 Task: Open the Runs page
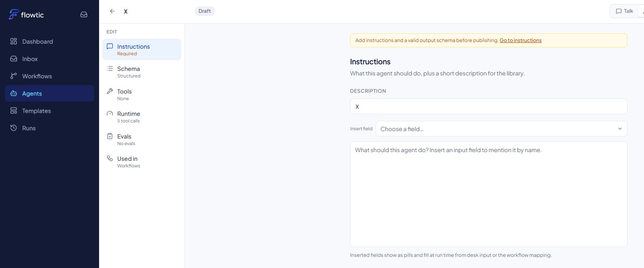pyautogui.click(x=50, y=128)
